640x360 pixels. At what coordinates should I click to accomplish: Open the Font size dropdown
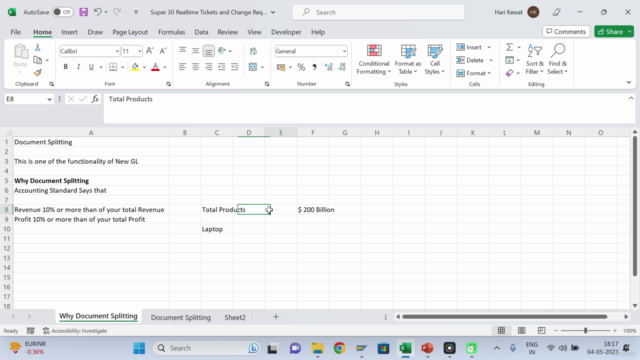[140, 51]
